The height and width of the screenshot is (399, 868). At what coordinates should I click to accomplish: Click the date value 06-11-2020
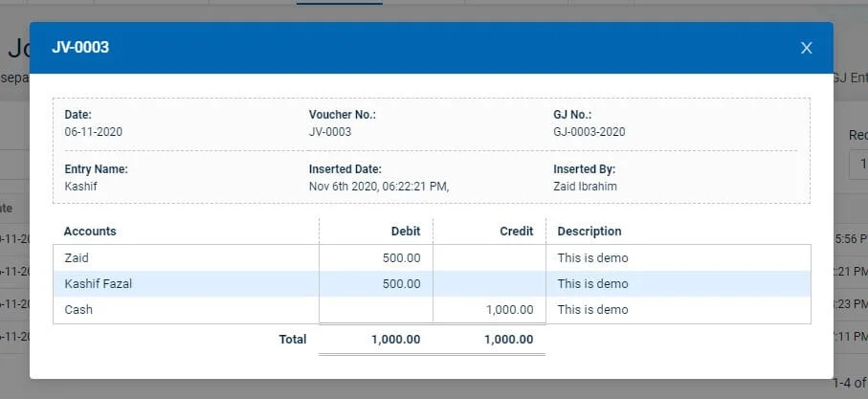pyautogui.click(x=93, y=132)
